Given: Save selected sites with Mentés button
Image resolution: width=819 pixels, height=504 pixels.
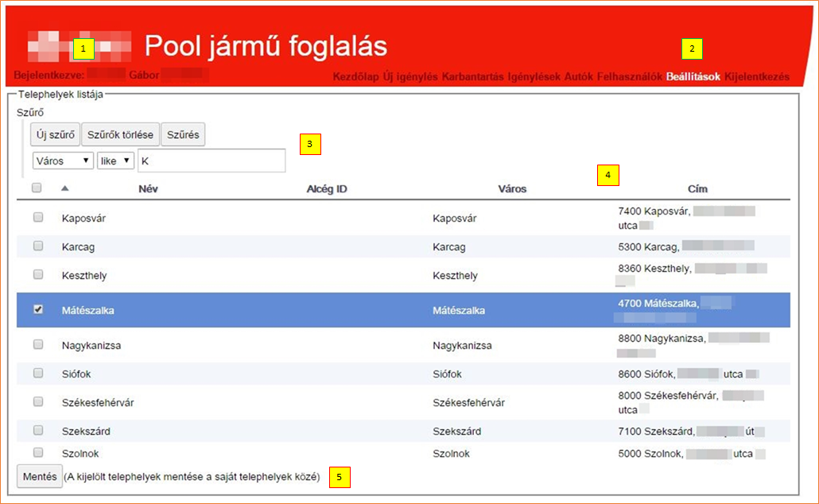Looking at the screenshot, I should (x=39, y=476).
